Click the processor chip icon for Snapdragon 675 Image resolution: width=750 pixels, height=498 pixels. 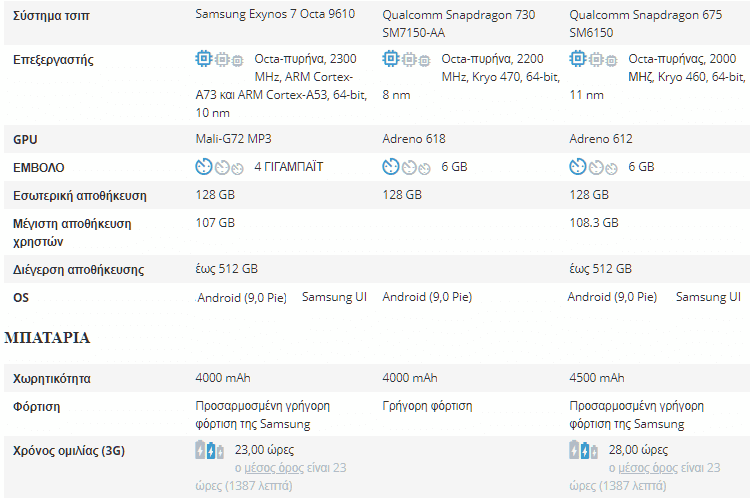tap(593, 59)
